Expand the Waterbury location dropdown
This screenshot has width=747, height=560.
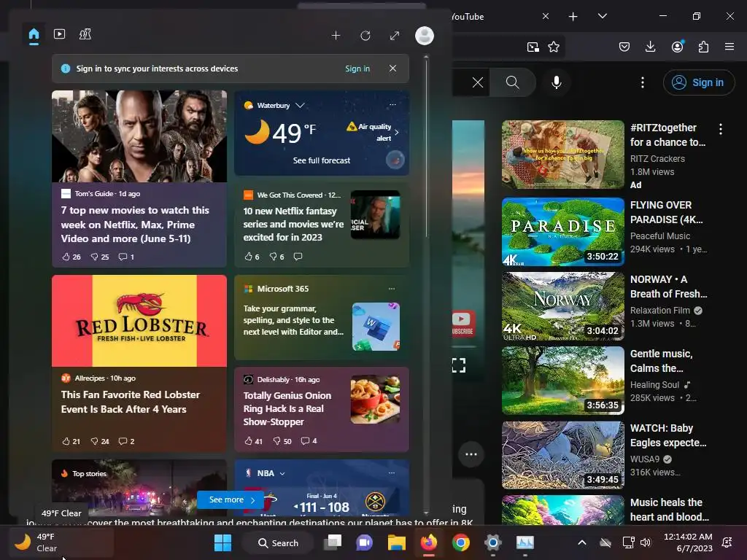[300, 105]
